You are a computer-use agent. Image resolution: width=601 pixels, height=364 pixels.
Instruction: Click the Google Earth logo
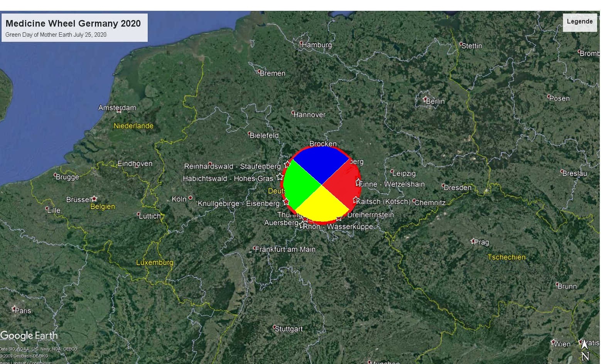tap(29, 335)
